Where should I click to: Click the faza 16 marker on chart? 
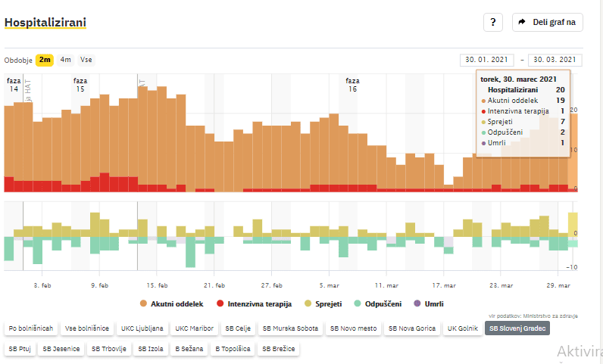coord(352,85)
